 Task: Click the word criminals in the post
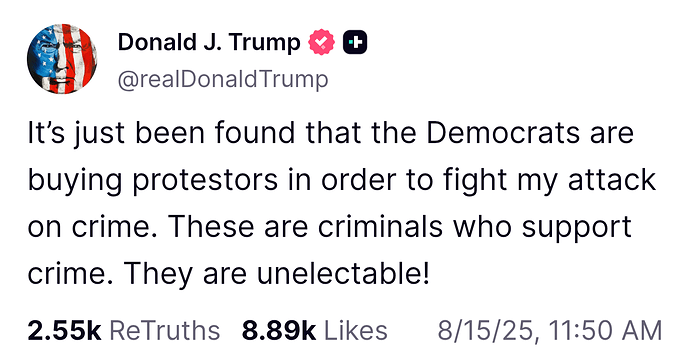tap(380, 227)
